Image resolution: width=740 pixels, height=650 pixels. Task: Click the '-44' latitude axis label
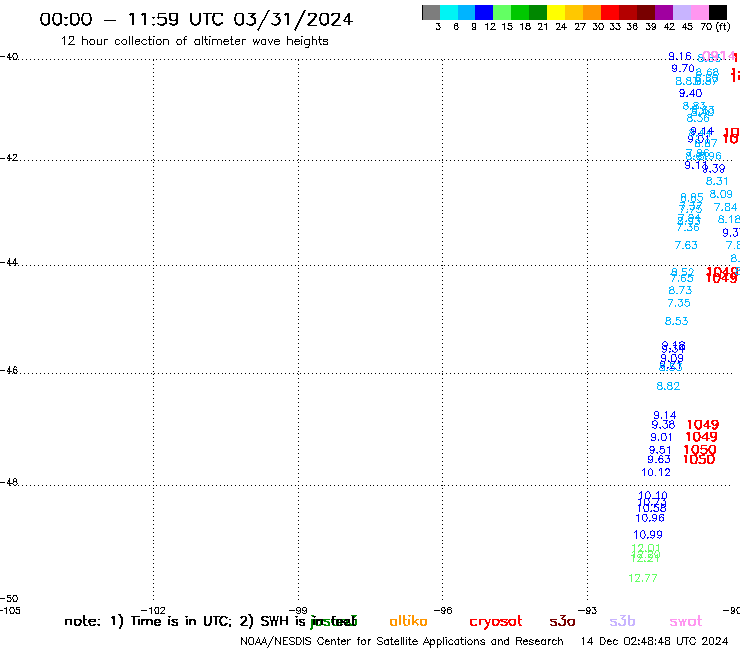pos(9,262)
